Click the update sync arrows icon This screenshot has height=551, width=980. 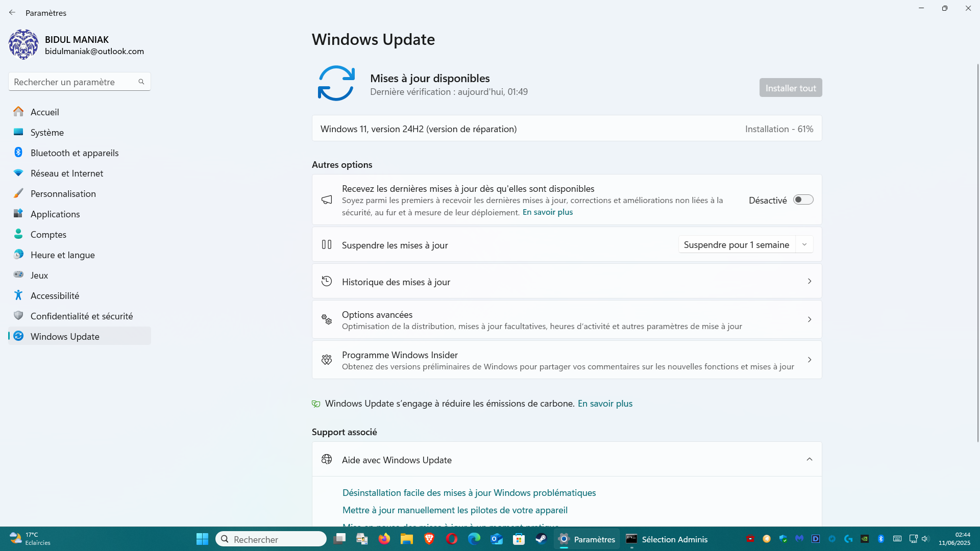(x=336, y=83)
